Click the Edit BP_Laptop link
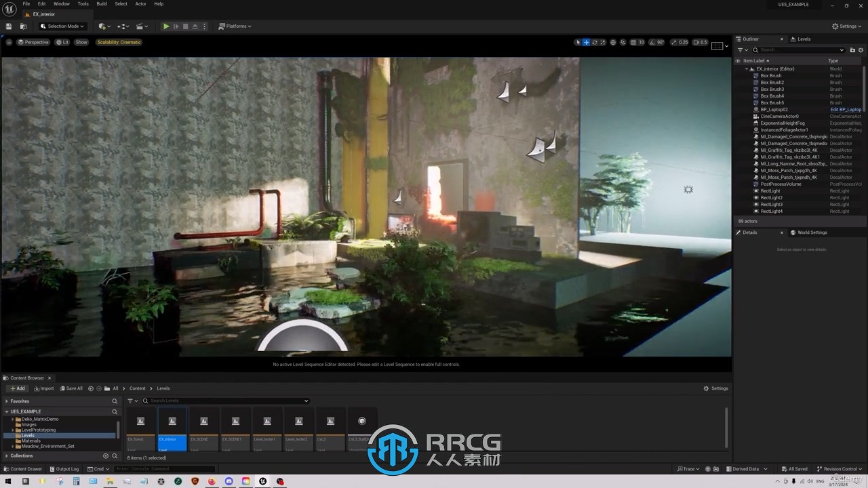 coord(846,110)
